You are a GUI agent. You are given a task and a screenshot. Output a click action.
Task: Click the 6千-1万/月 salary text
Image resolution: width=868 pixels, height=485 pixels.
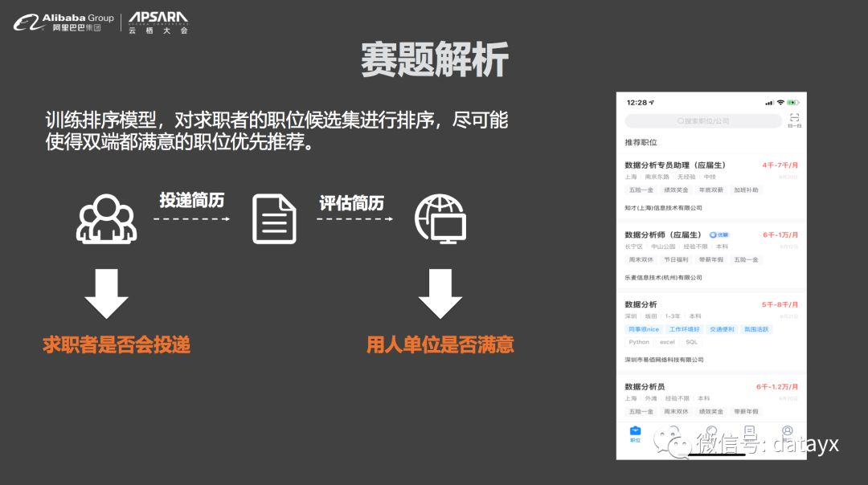[x=780, y=235]
